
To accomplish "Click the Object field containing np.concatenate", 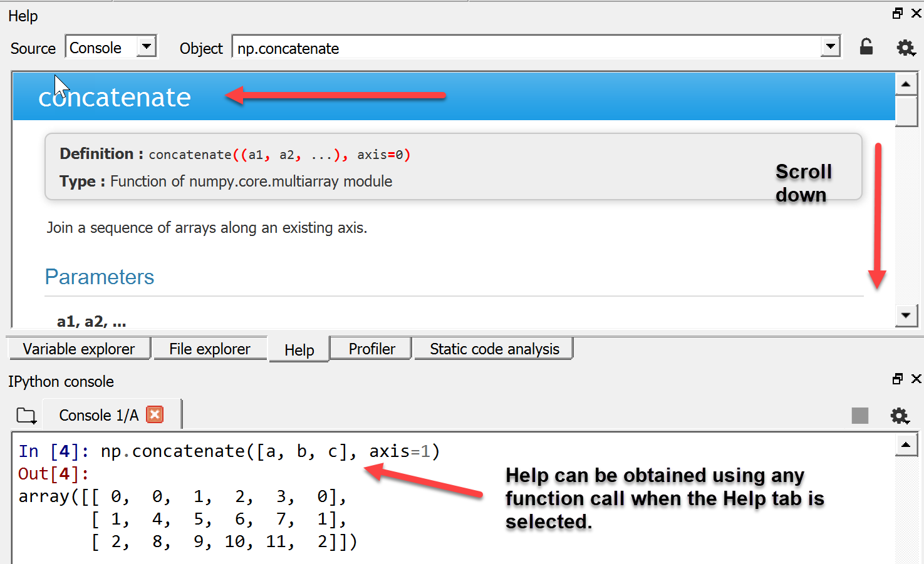I will [526, 48].
